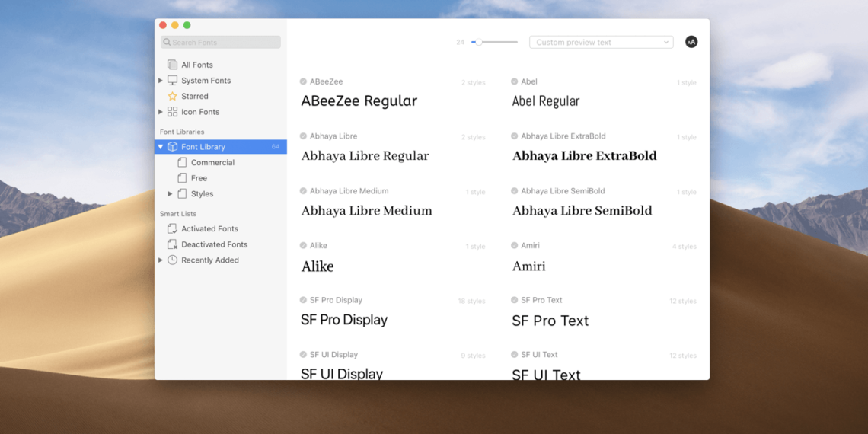Click the large Amiri preview text
The image size is (868, 434).
point(528,266)
